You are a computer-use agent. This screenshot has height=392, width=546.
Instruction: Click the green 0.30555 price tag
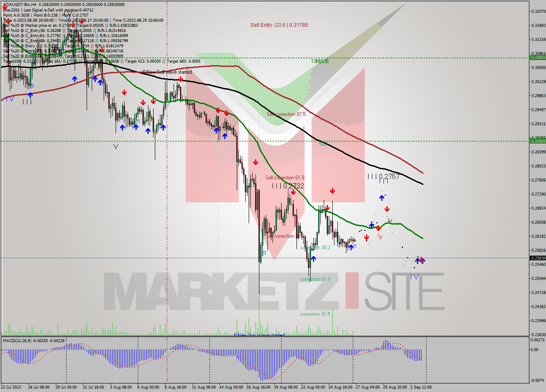coord(537,57)
